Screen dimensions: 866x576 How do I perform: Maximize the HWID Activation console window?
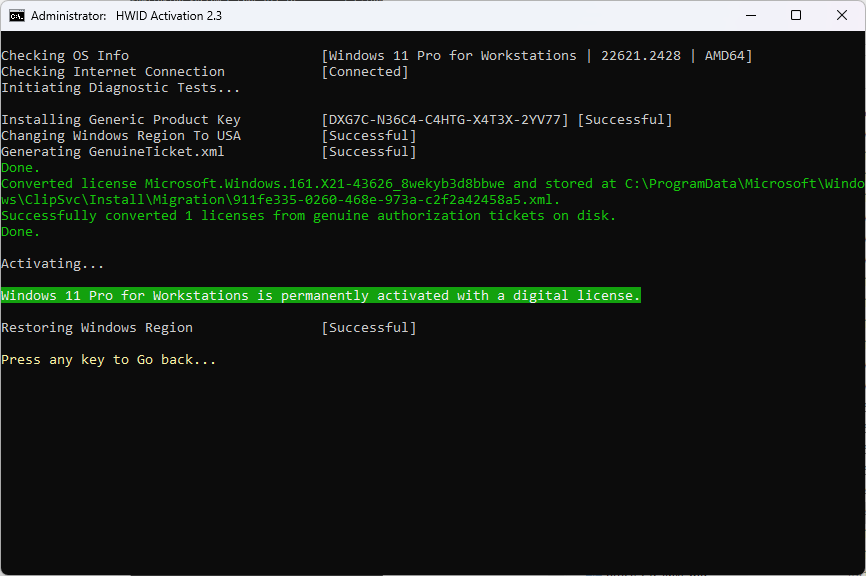797,15
